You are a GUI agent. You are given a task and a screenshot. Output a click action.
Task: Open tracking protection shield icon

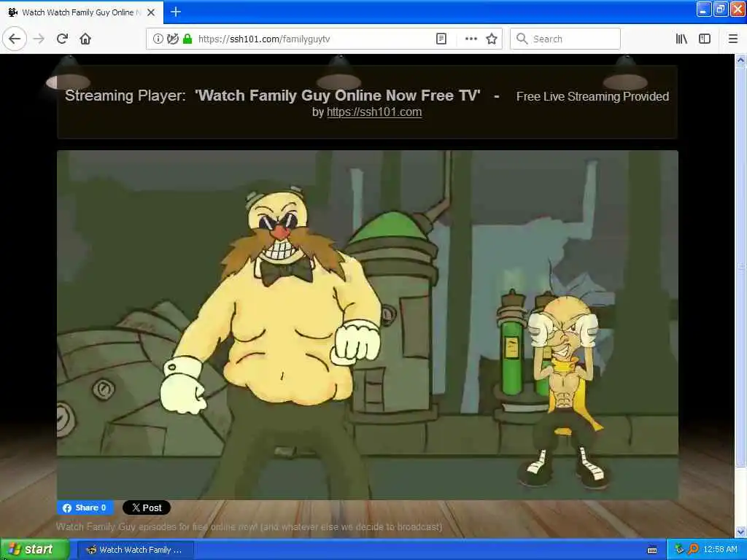point(172,39)
